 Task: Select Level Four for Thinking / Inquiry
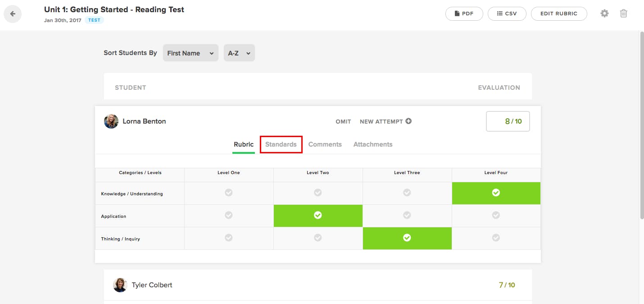point(496,238)
